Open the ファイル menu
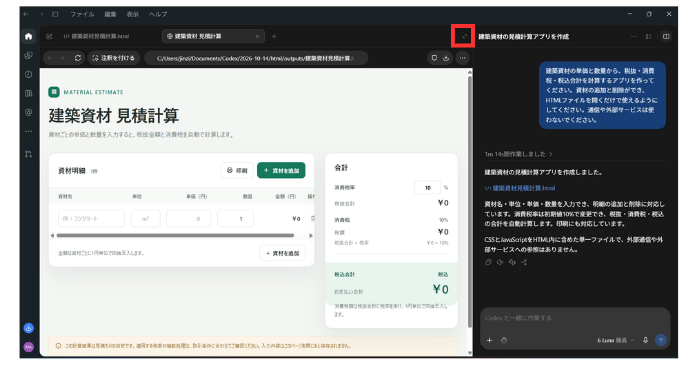 (82, 14)
